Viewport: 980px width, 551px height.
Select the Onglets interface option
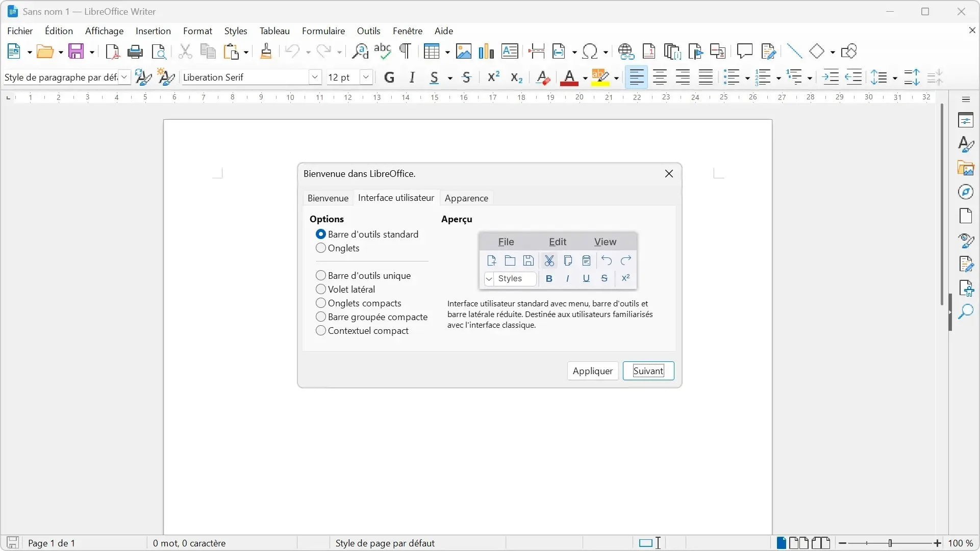pyautogui.click(x=321, y=248)
